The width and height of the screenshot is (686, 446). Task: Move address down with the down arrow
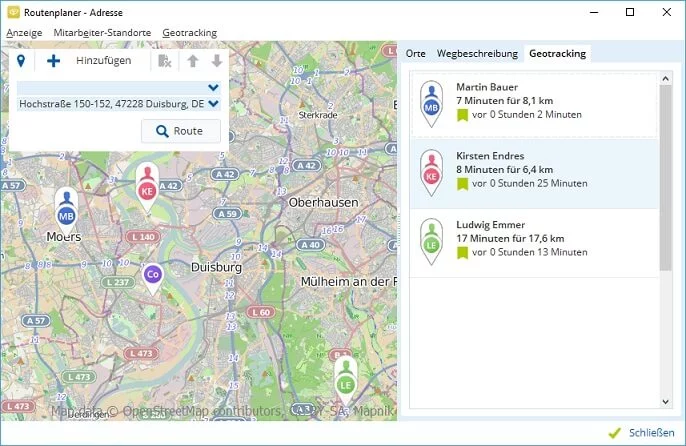click(216, 61)
